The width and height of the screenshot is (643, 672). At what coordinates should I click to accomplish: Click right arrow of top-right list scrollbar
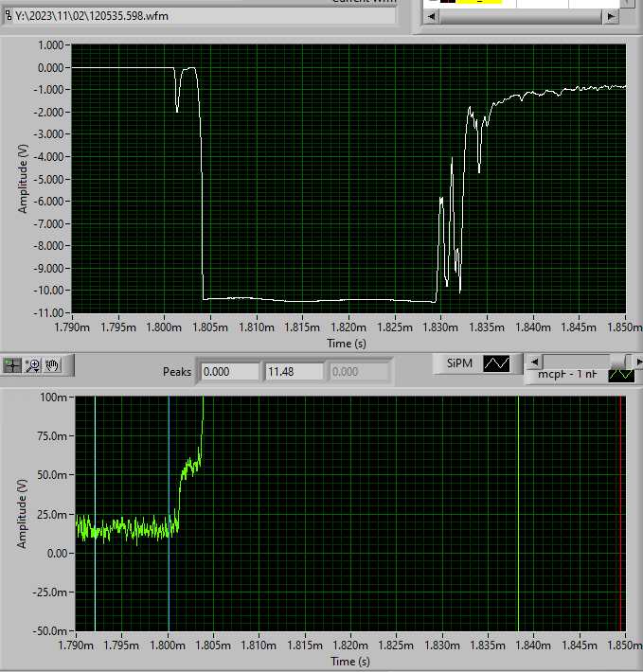[611, 17]
